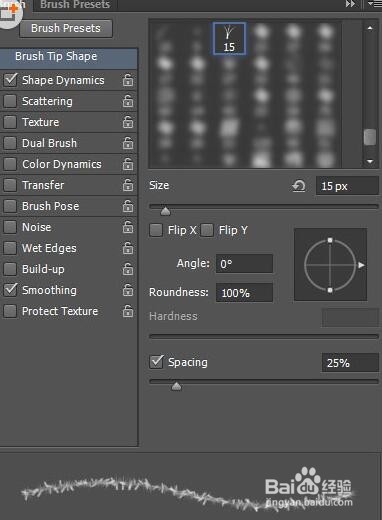Enable the Scattering checkbox
The width and height of the screenshot is (382, 520).
coord(10,101)
